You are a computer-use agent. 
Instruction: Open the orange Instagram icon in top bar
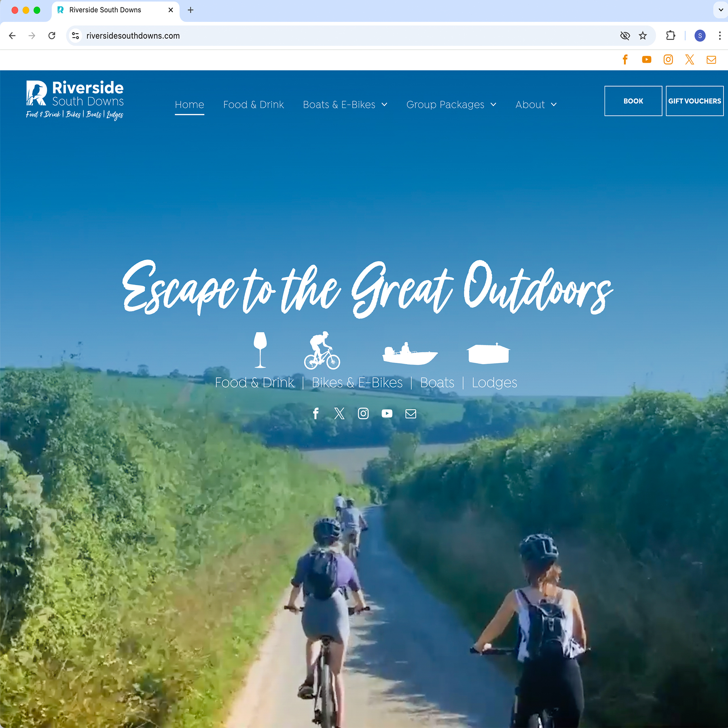[668, 60]
